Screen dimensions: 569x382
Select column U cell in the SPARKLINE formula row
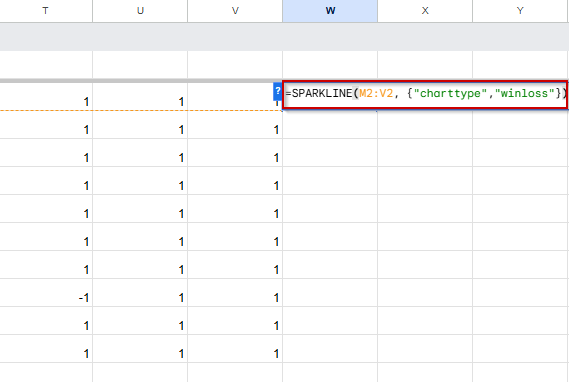click(140, 96)
